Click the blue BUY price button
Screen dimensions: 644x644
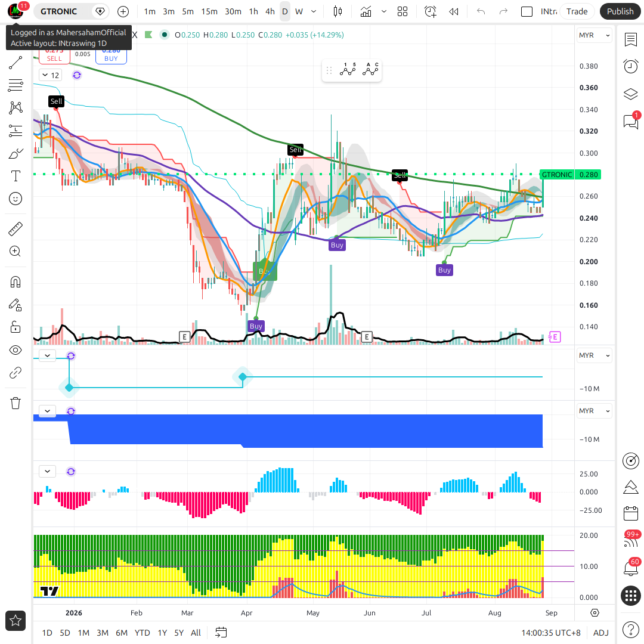click(111, 57)
